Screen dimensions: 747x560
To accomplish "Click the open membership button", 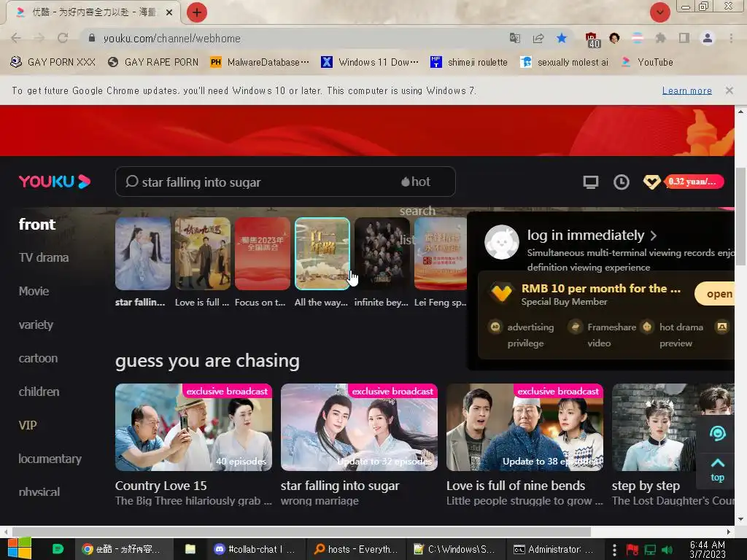I will tap(716, 294).
